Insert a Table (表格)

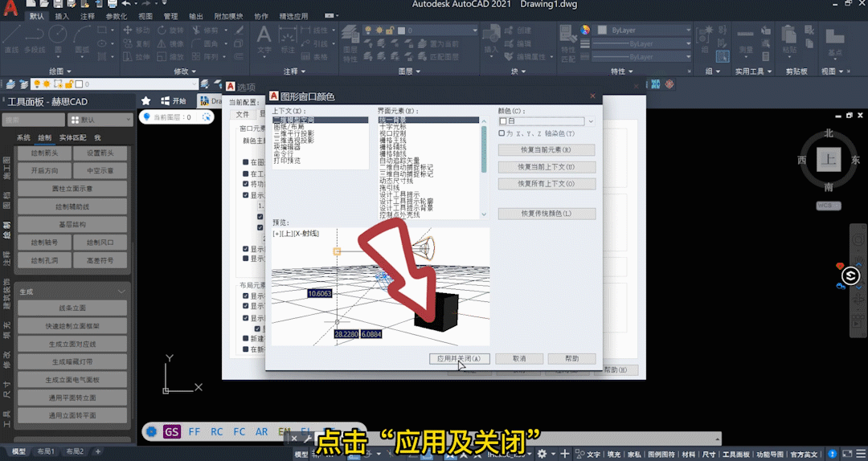click(x=314, y=57)
